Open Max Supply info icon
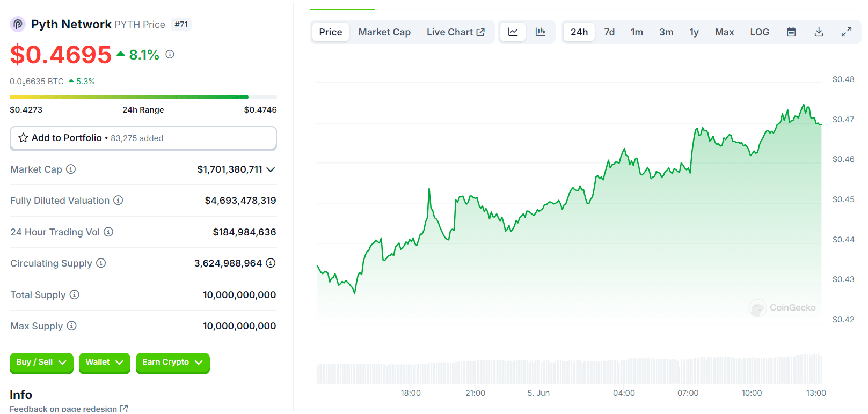This screenshot has width=868, height=414. tap(71, 326)
